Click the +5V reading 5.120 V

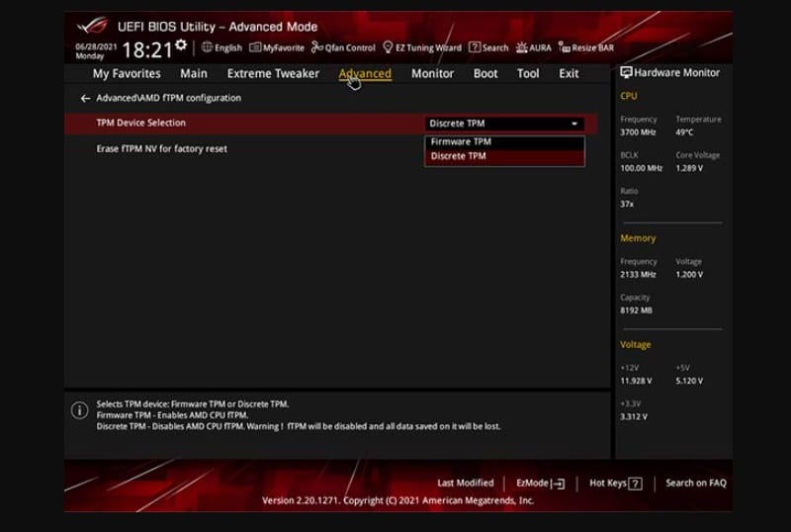tap(689, 381)
